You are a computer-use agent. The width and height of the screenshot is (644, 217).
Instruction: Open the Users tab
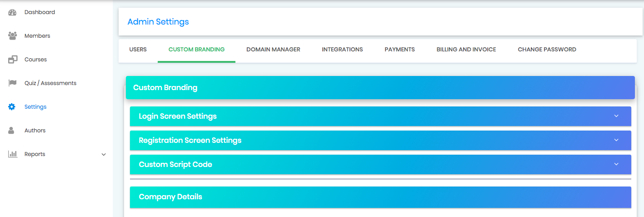pos(138,50)
